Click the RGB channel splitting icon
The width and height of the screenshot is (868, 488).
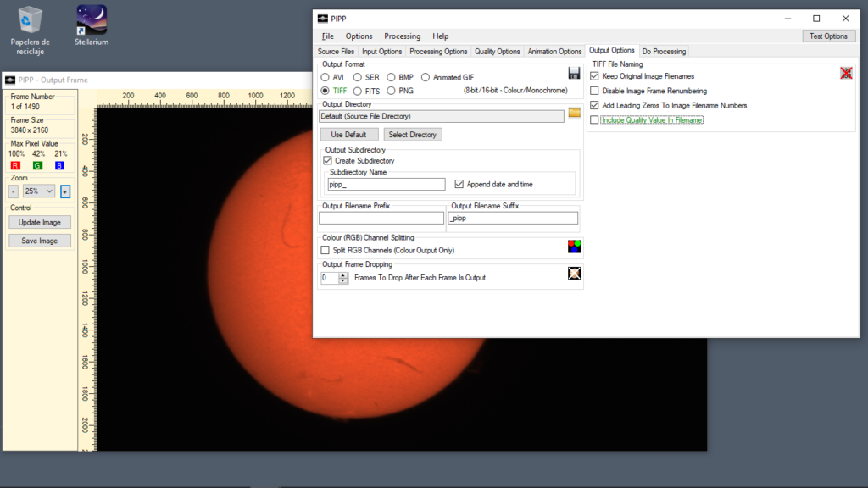point(574,247)
